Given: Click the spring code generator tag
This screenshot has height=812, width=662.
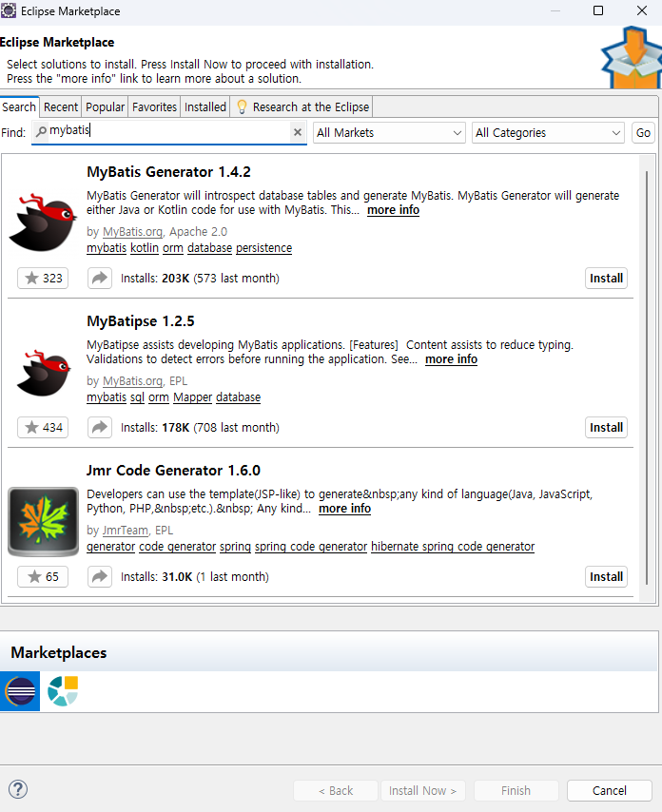Looking at the screenshot, I should [x=311, y=546].
